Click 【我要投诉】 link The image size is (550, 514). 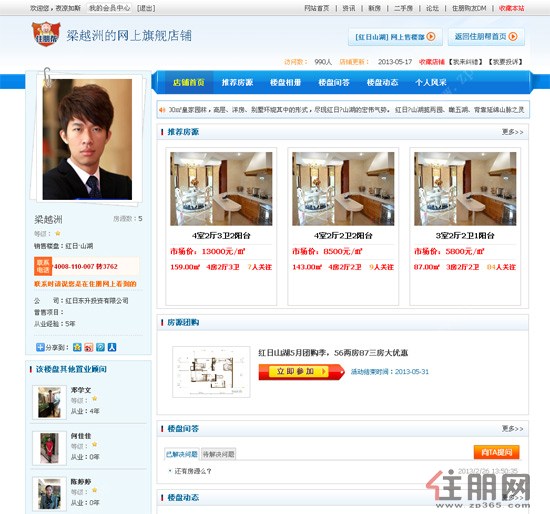click(x=506, y=62)
